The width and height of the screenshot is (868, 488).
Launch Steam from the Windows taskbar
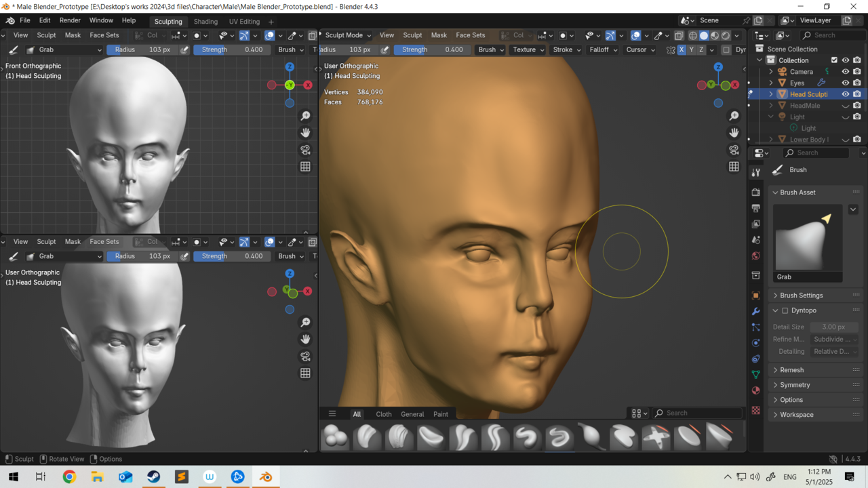pyautogui.click(x=153, y=477)
